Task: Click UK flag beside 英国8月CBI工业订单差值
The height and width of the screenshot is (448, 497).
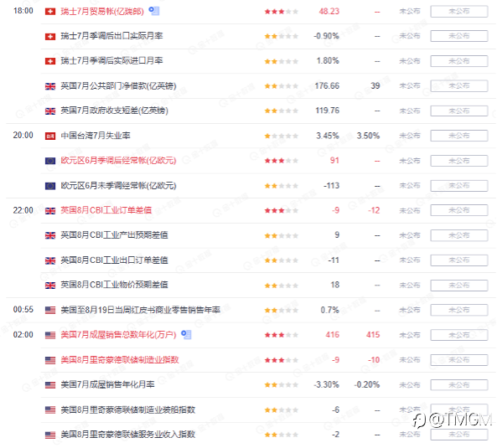Action: point(50,211)
